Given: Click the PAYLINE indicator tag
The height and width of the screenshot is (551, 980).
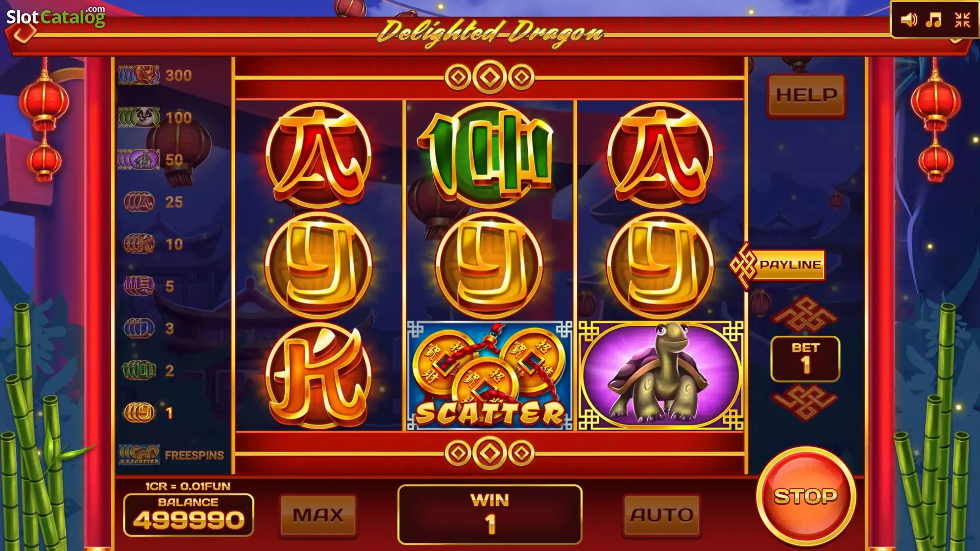Looking at the screenshot, I should pos(778,265).
